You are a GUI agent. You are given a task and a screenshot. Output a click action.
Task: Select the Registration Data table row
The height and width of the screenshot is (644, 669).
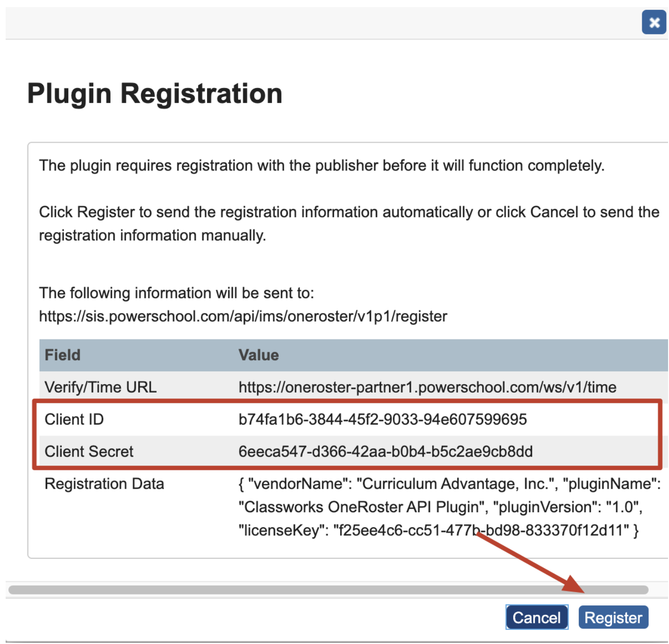click(x=329, y=507)
